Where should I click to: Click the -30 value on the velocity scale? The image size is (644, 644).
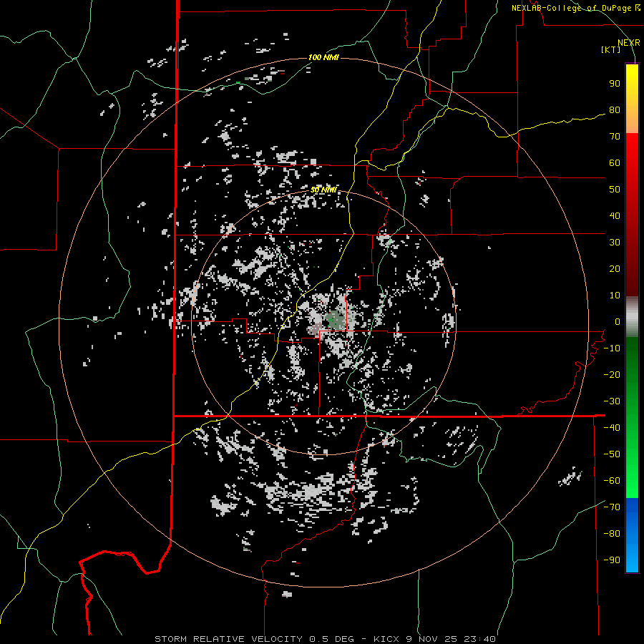coord(612,401)
